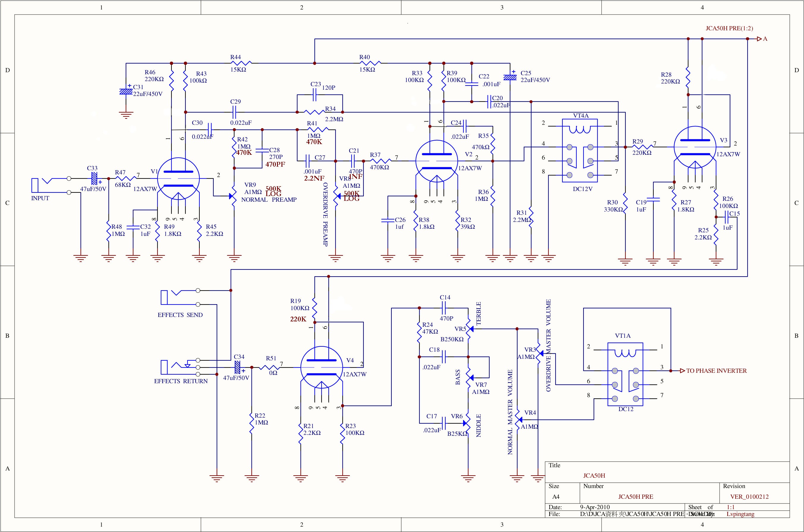Select the VR6 middle potentiometer symbol
804x532 pixels.
point(467,423)
